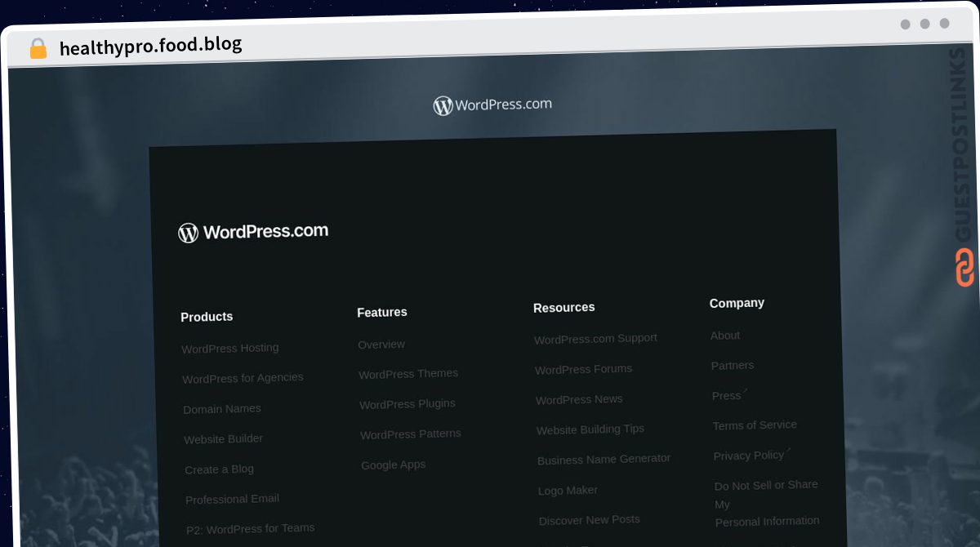This screenshot has height=547, width=980.
Task: Click the external arrow beside Privacy Policy
Action: coord(788,451)
